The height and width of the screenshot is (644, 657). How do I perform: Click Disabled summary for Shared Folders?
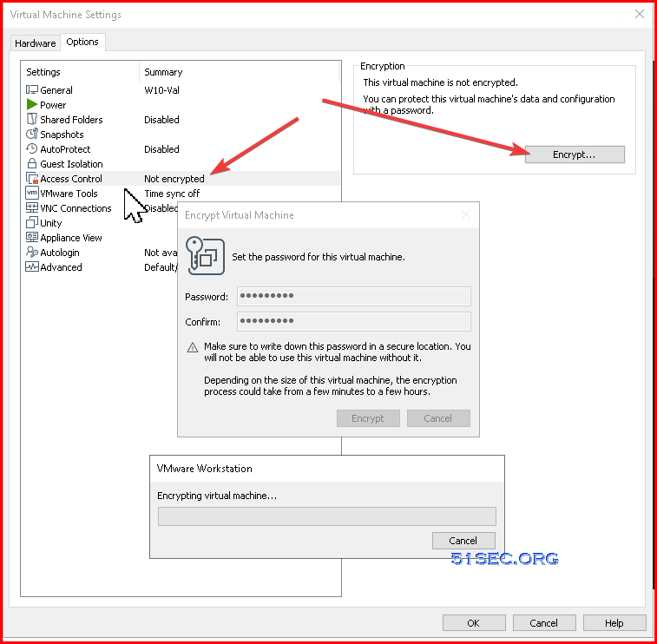(x=161, y=120)
